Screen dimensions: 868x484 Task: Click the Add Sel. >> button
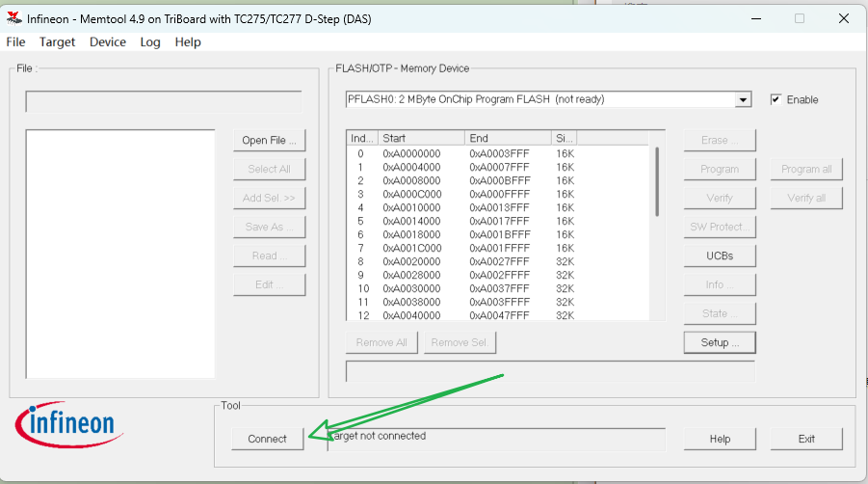tap(269, 198)
